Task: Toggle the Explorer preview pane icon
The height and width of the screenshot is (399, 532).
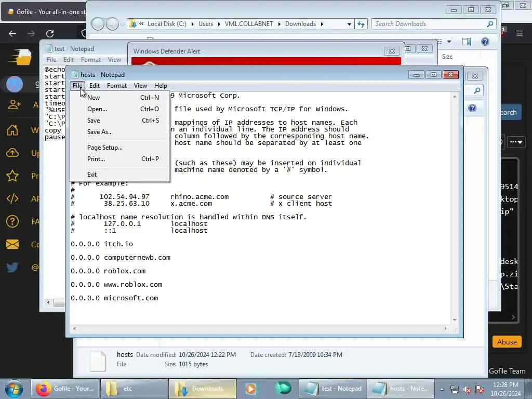Action: pyautogui.click(x=467, y=42)
